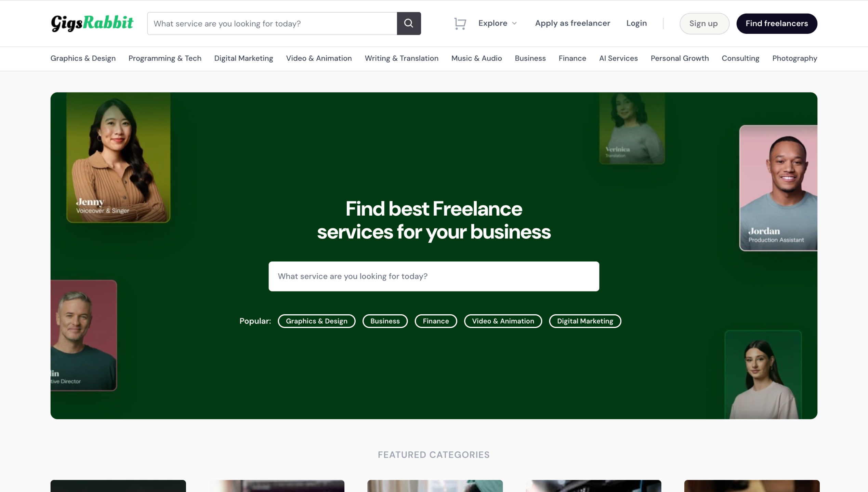868x492 pixels.
Task: Toggle the Business category tag
Action: (384, 320)
